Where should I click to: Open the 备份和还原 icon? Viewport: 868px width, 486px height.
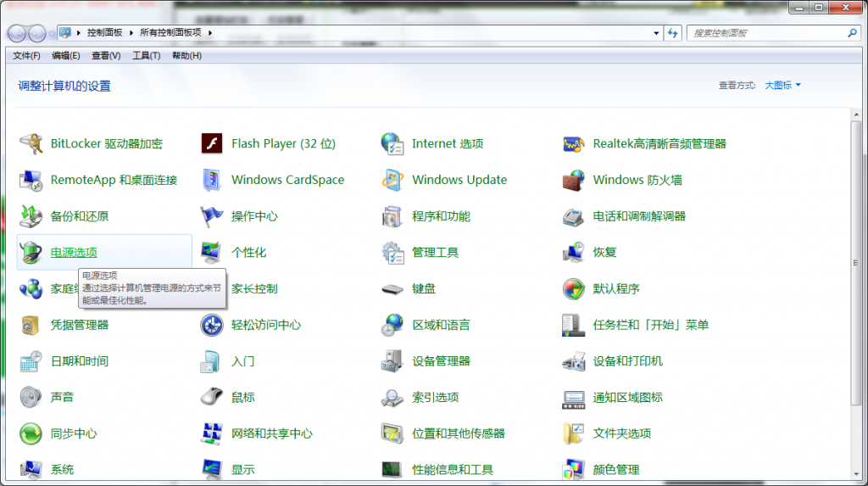(31, 216)
